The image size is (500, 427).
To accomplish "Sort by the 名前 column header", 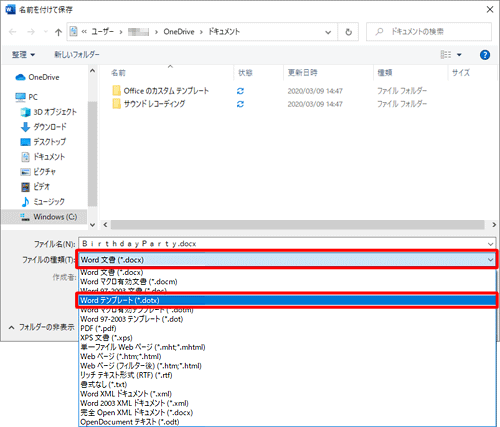I will 118,73.
